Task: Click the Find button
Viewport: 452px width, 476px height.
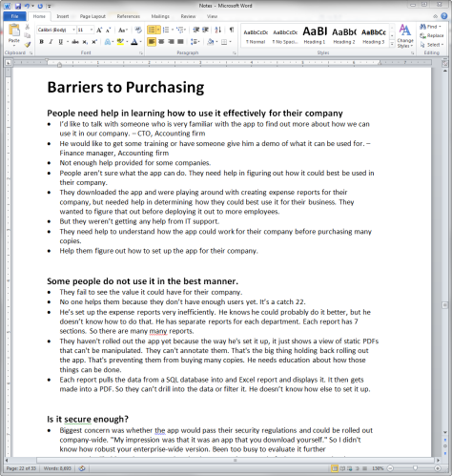Action: [x=430, y=27]
